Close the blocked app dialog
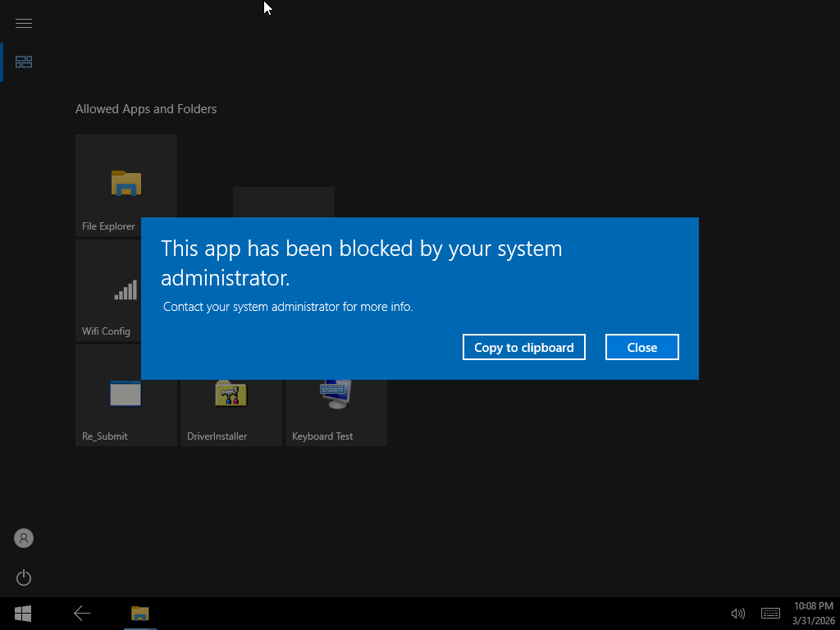 point(641,347)
